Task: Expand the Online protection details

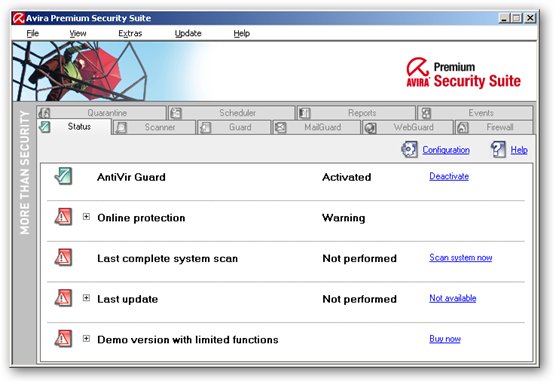Action: point(86,216)
